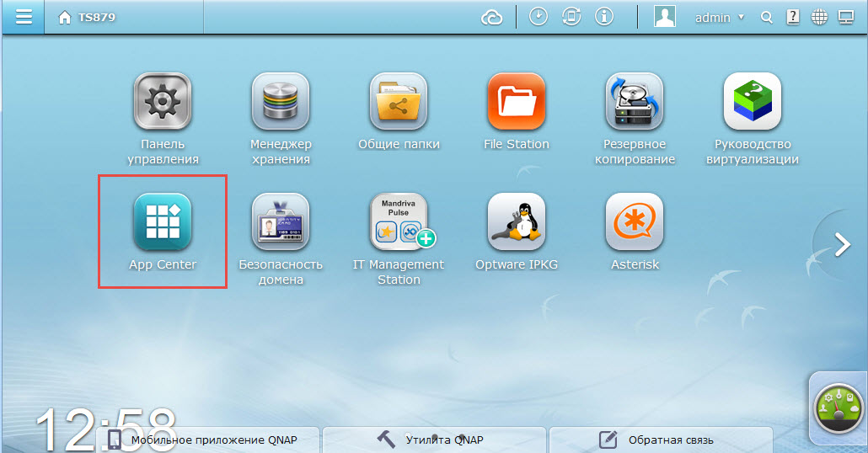Open Обратная связь feedback tab
Image resolution: width=868 pixels, height=453 pixels.
[661, 440]
